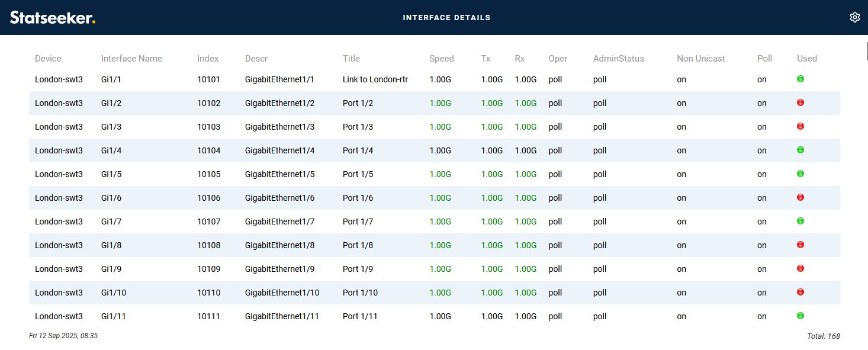The image size is (868, 350).
Task: Click the Non Unicast column header
Action: [700, 59]
